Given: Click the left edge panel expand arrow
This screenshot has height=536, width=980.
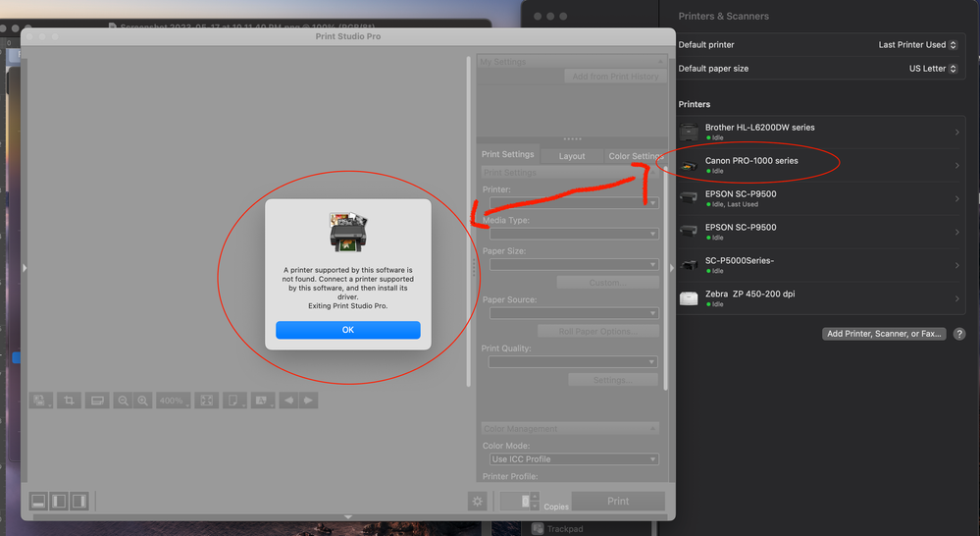Looking at the screenshot, I should [25, 268].
